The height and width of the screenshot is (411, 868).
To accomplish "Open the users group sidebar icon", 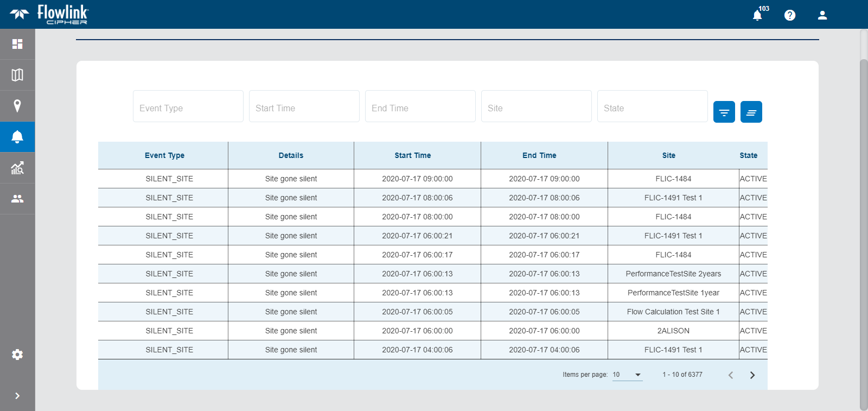I will (x=17, y=199).
